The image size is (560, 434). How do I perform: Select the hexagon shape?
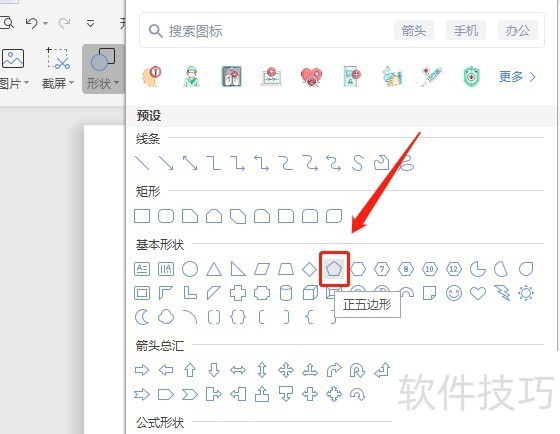point(358,269)
